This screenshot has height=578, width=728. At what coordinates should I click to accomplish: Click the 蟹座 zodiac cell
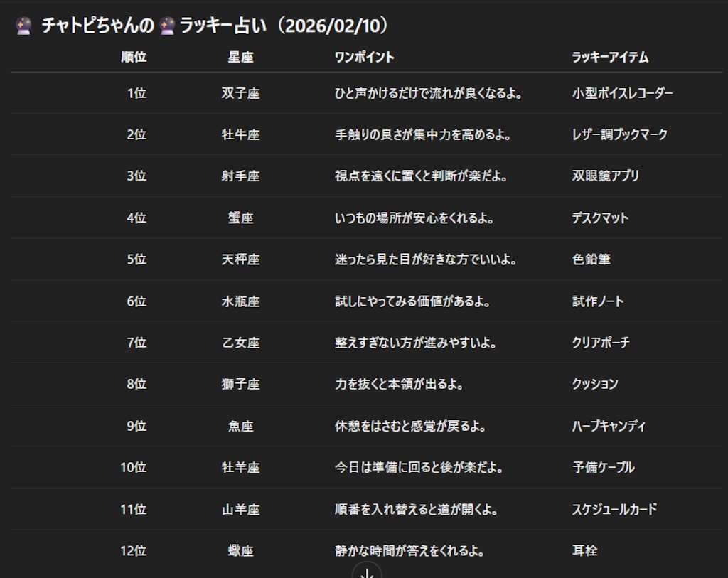[240, 218]
